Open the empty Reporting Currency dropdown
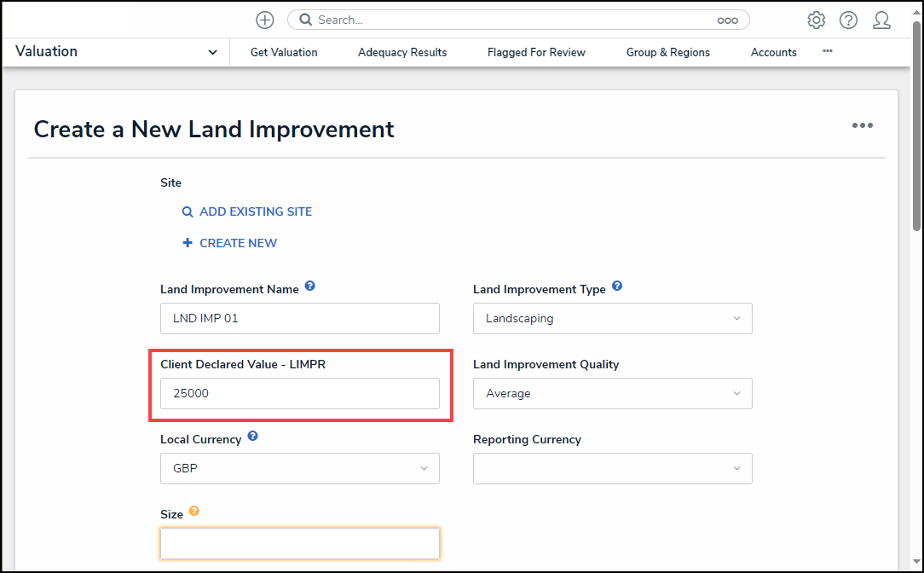Viewport: 924px width, 573px height. pyautogui.click(x=612, y=468)
